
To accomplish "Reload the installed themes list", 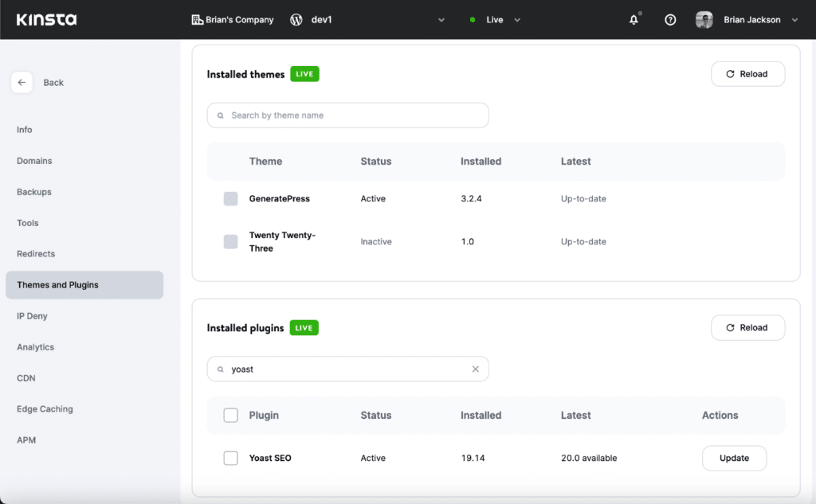I will 747,74.
